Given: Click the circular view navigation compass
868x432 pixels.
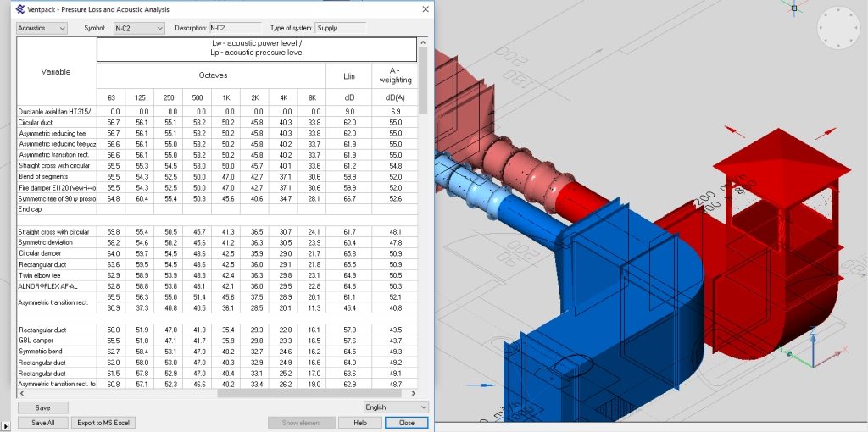Looking at the screenshot, I should click(837, 29).
